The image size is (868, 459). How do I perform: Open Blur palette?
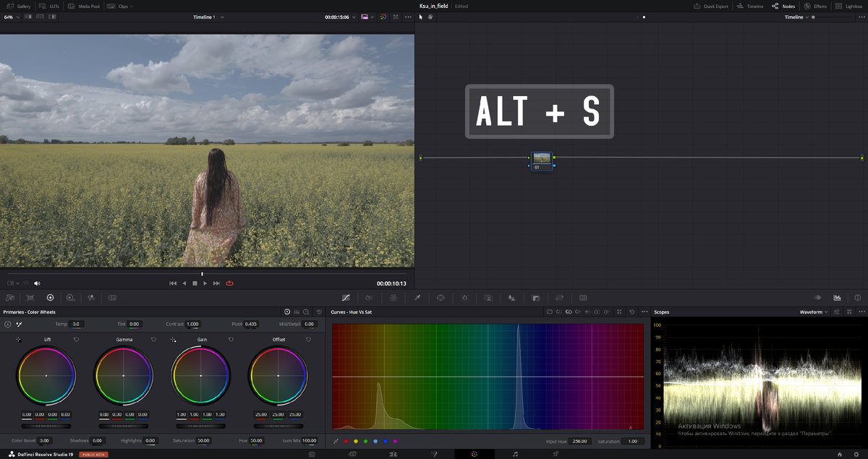tap(512, 297)
